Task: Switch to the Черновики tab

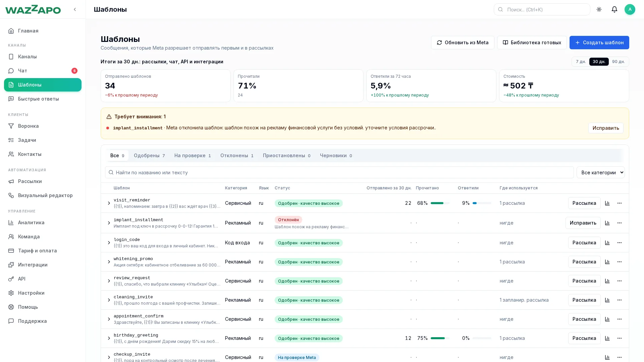Action: coord(336,156)
